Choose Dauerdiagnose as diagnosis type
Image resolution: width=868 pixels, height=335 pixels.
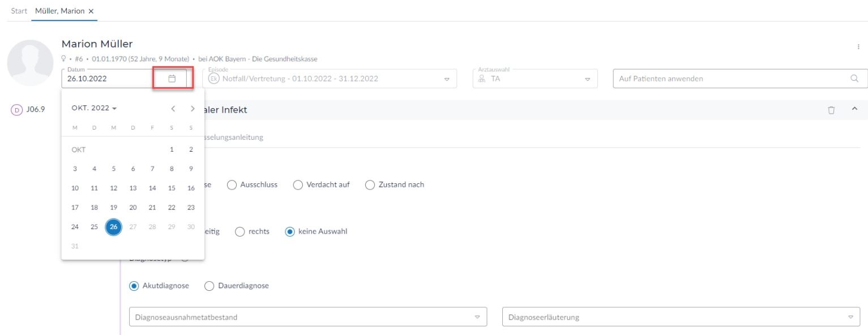pos(209,285)
